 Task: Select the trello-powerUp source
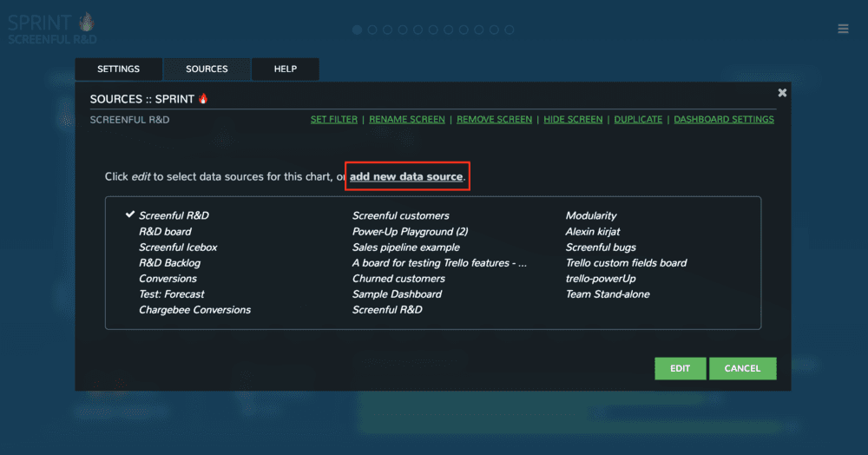click(x=601, y=279)
